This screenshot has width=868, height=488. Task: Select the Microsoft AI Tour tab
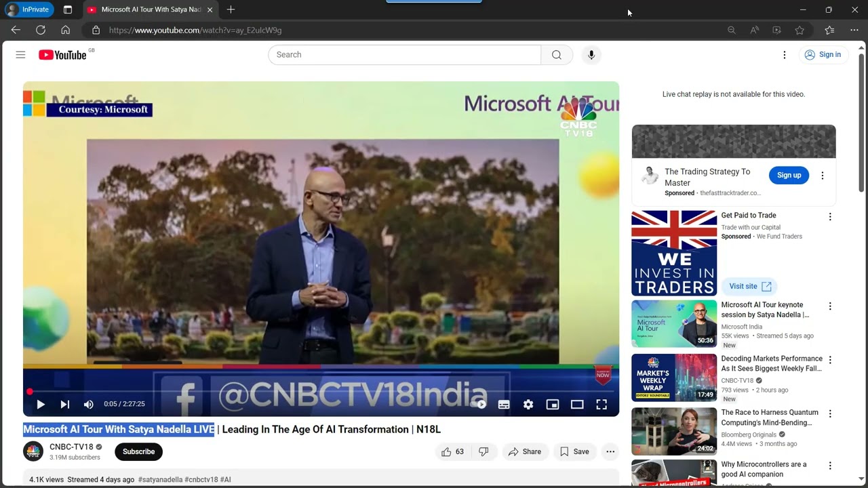151,9
